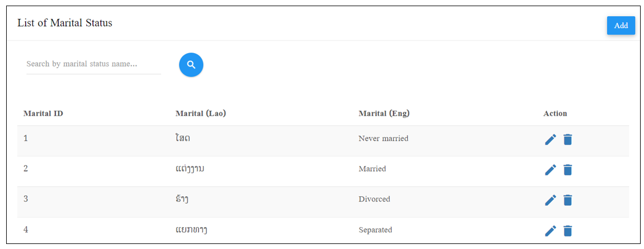
Task: Delete the Married status entry
Action: point(567,170)
